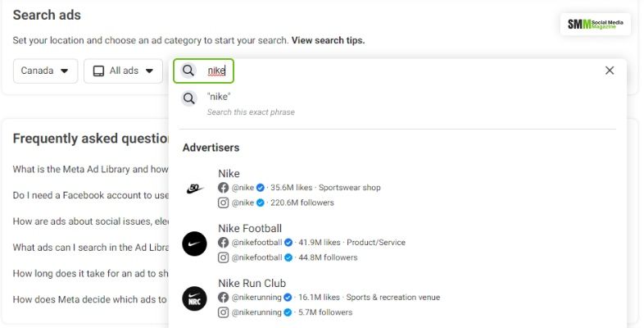Click the search magnifier icon in input

[x=188, y=71]
